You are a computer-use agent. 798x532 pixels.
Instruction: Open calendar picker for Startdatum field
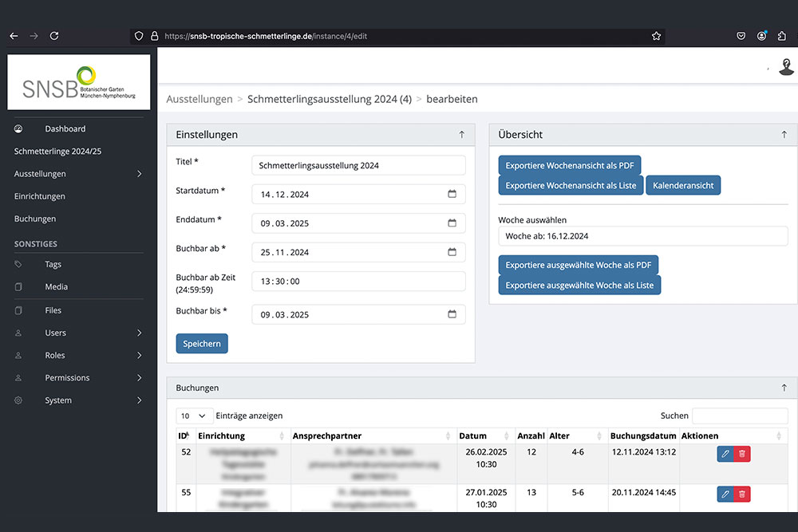point(452,194)
